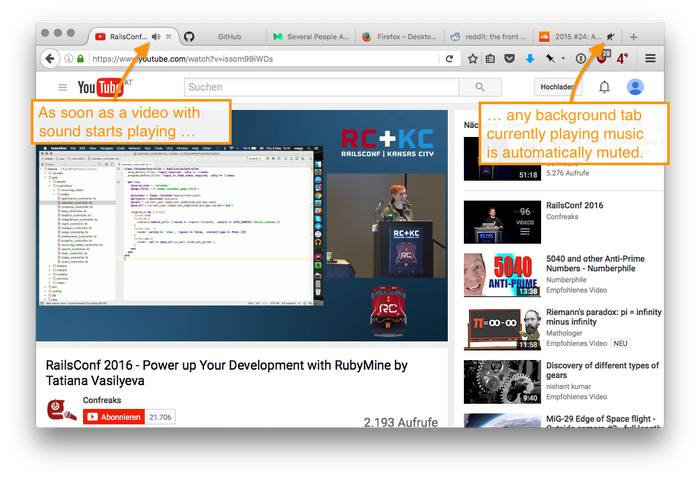Viewport: 700px width, 479px height.
Task: Click the '2.193 Aufrufe' view count
Action: coord(400,422)
